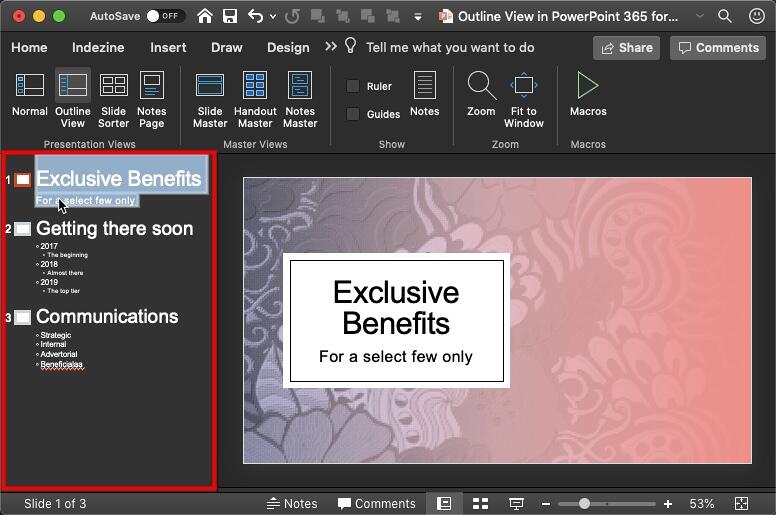Click the Undo arrow icon
The width and height of the screenshot is (776, 515).
[x=255, y=16]
